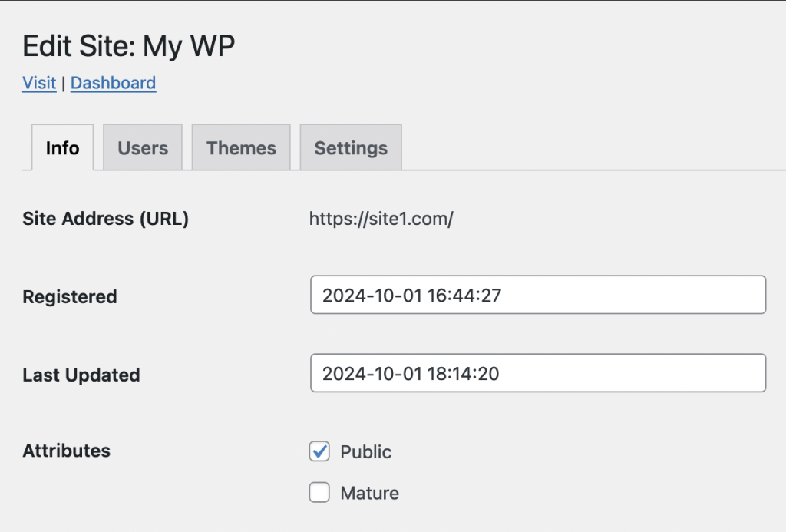Open the Visit site link

pos(39,83)
